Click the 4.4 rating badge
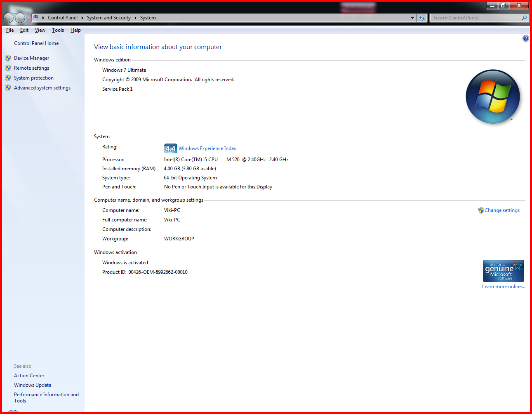 (170, 148)
